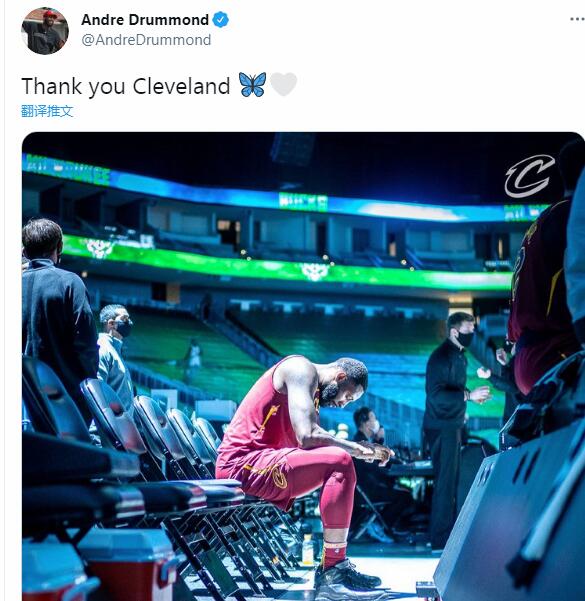Open the Andre Drummond display name
This screenshot has height=601, width=585.
145,20
